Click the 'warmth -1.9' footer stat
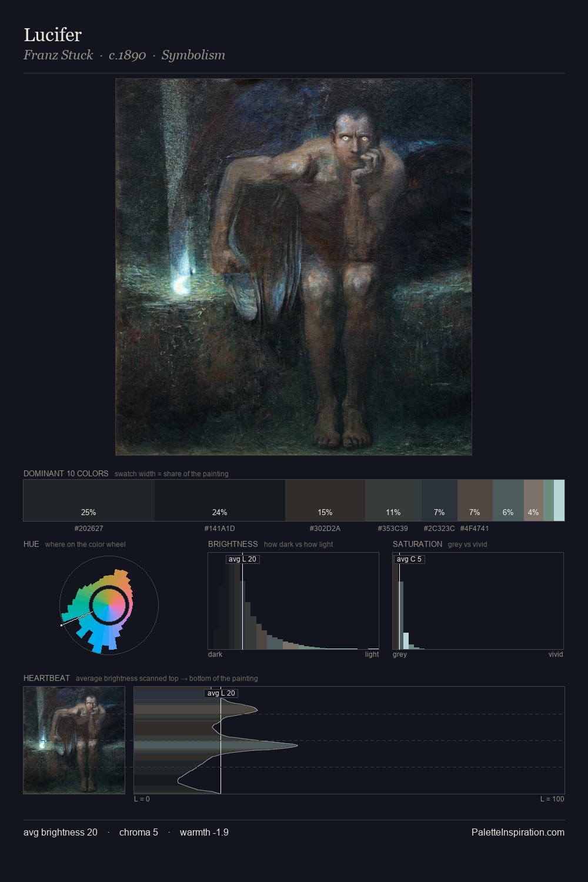The width and height of the screenshot is (588, 882). [204, 833]
